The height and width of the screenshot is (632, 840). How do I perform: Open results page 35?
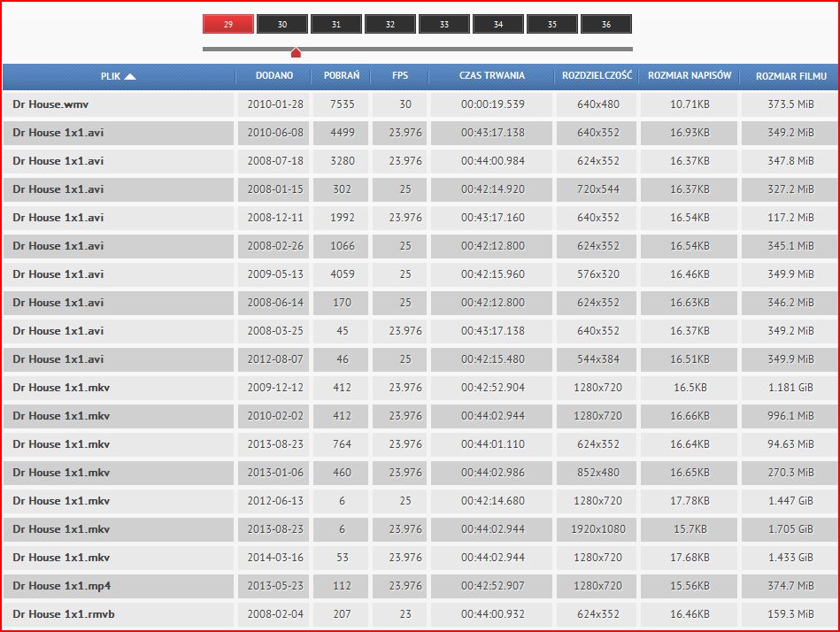552,24
